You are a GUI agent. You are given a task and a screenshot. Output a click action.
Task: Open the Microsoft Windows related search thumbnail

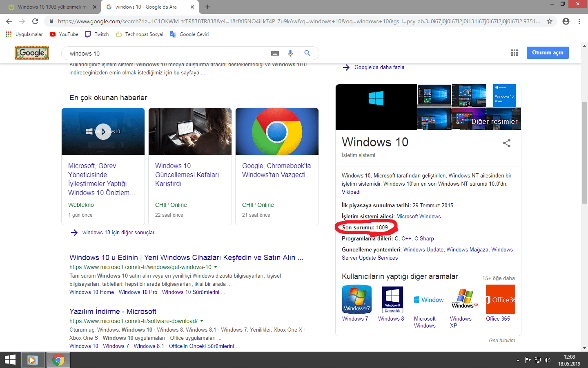429,299
